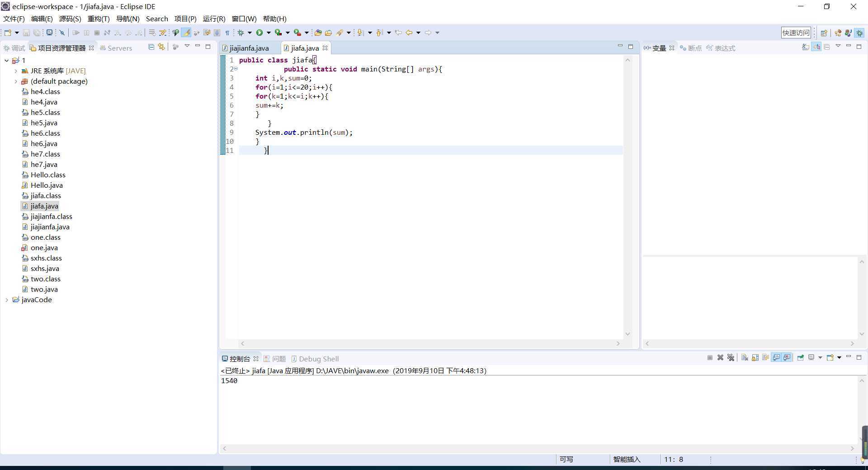Toggle Mark Occurrences in toolbar
Image resolution: width=868 pixels, height=470 pixels.
(x=186, y=33)
